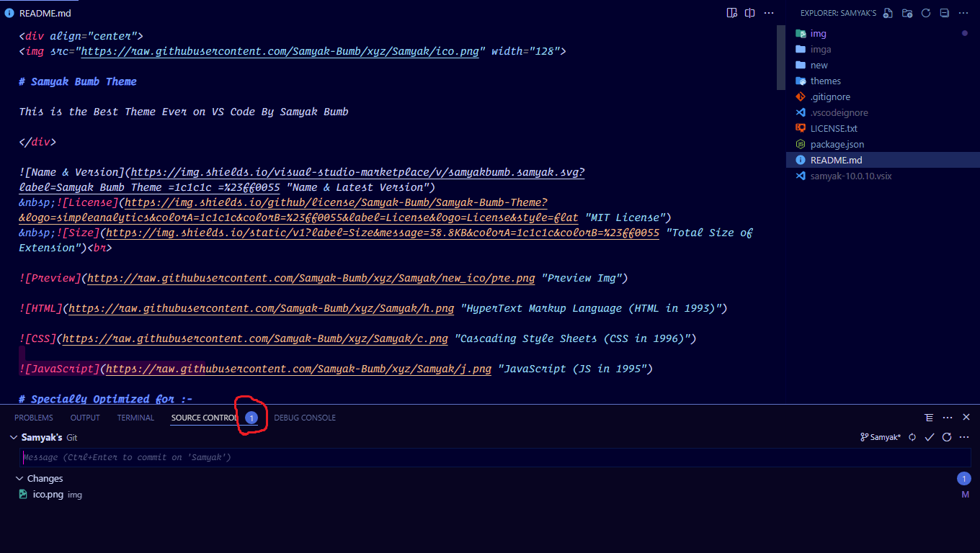980x553 pixels.
Task: Open the Problems panel
Action: (34, 418)
